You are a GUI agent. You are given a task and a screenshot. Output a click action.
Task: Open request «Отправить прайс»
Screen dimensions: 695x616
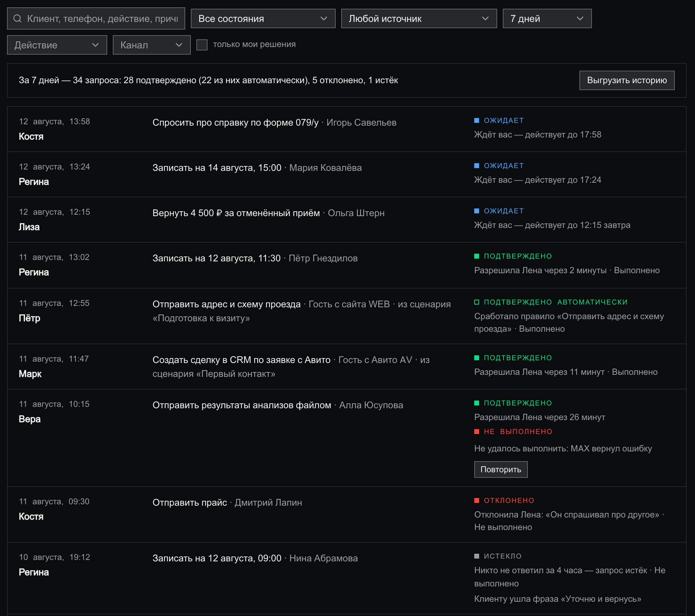point(190,503)
